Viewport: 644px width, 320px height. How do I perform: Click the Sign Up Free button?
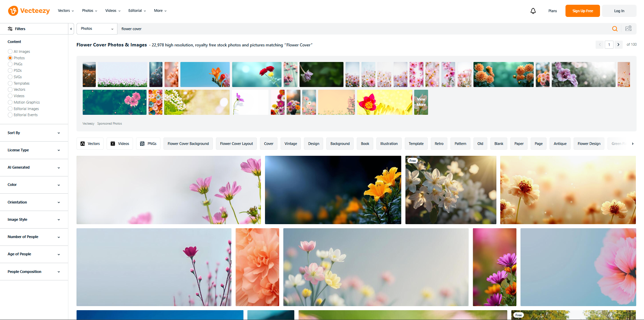(x=582, y=11)
